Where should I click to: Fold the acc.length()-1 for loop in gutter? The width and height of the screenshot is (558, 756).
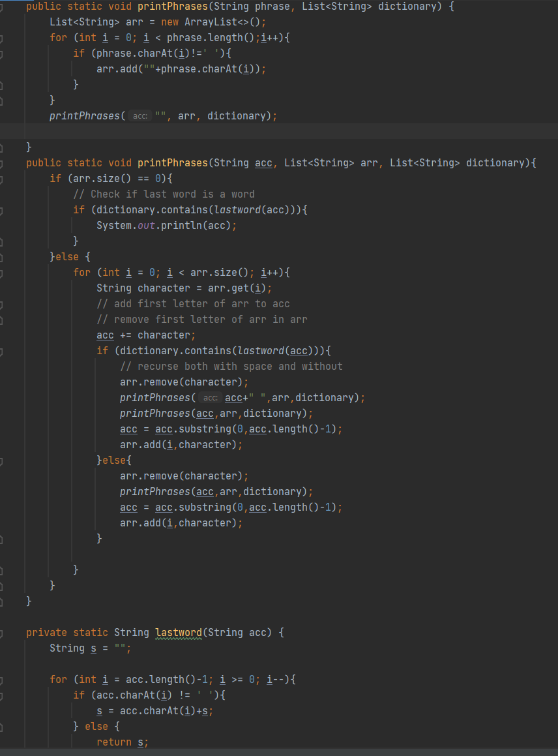pyautogui.click(x=2, y=680)
